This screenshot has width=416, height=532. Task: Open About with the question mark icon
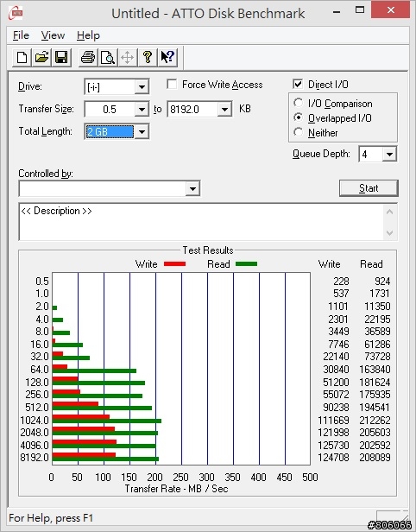[148, 57]
